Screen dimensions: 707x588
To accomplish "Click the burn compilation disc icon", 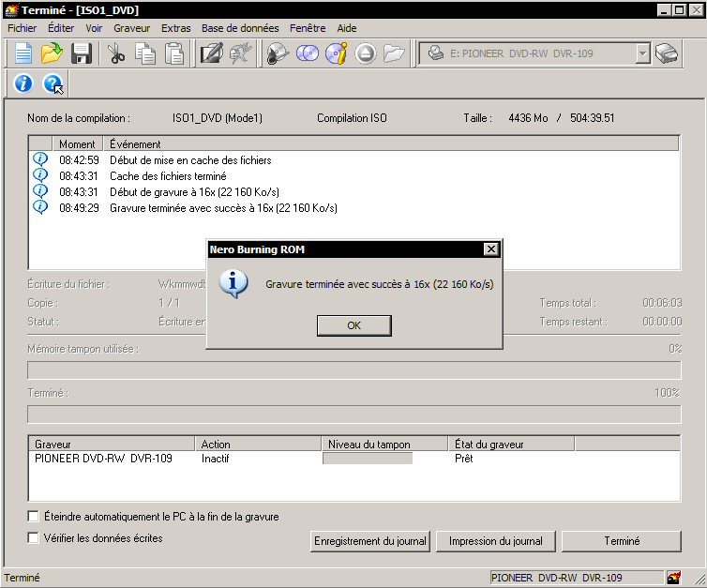I will tap(278, 53).
